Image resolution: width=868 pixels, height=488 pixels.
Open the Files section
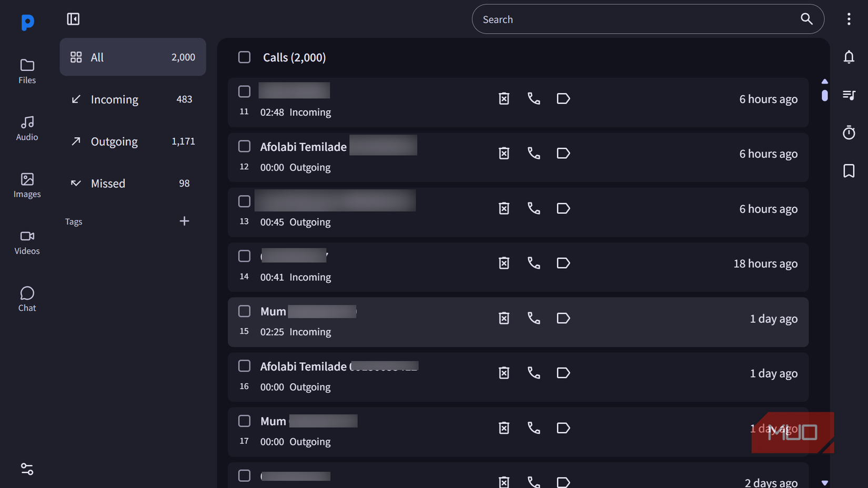point(27,72)
